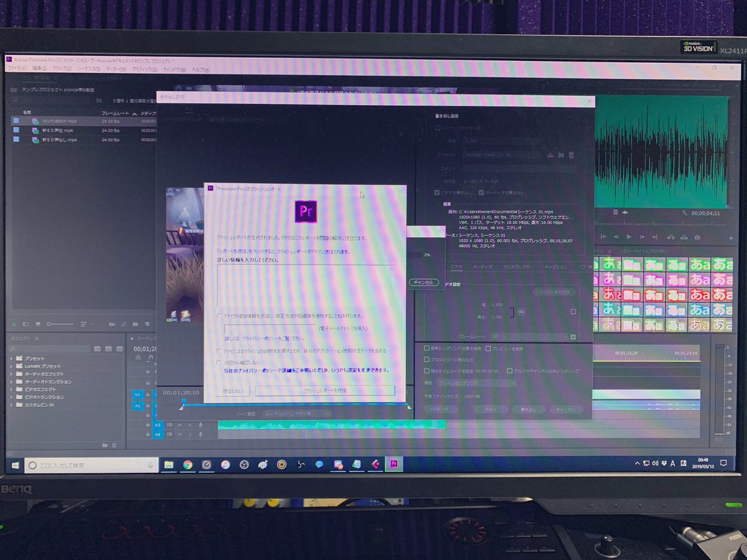This screenshot has height=560, width=747.
Task: Click A4 track voice-over microphone icon
Action: coord(200,434)
